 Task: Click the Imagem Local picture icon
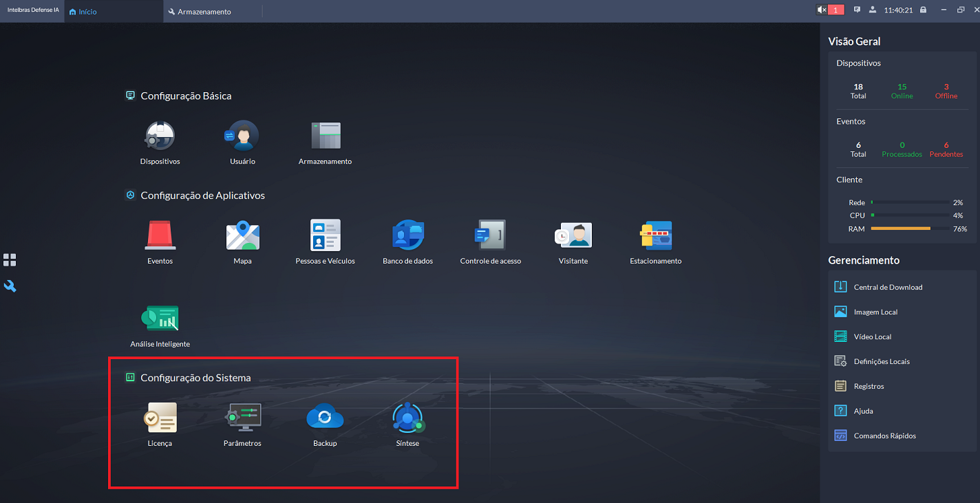pos(840,312)
